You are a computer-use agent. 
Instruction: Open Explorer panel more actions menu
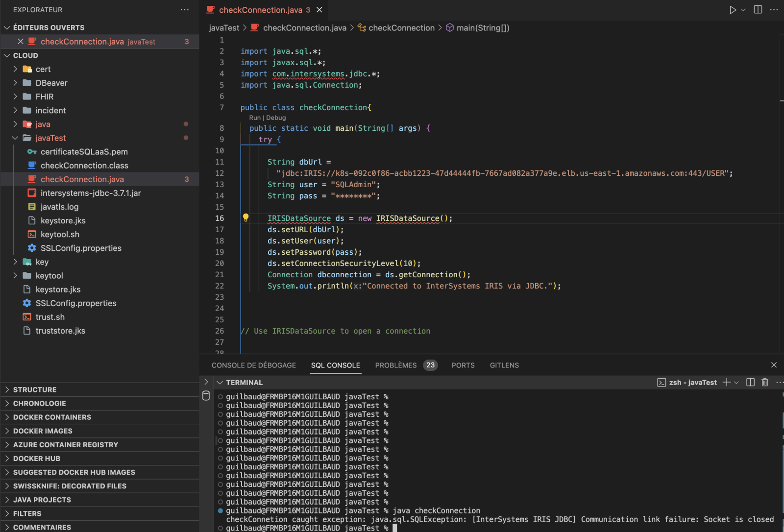coord(185,10)
